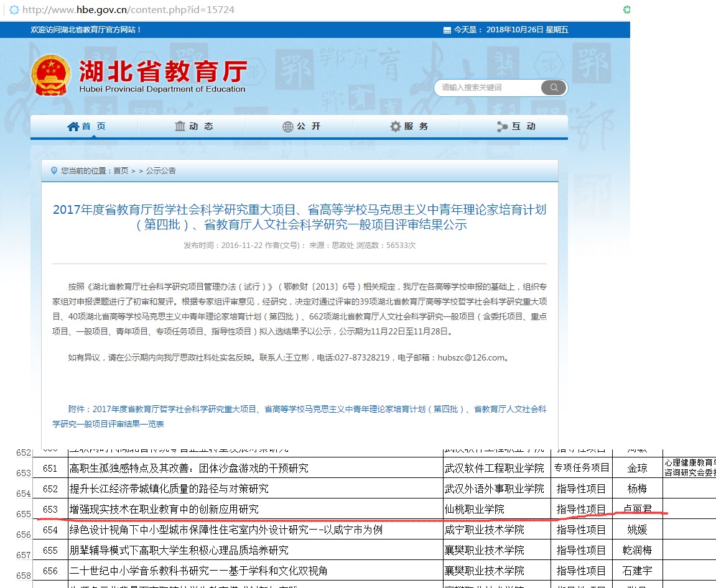Click applicant name cell 杨梅
Viewport: 716px width, 588px height.
pyautogui.click(x=637, y=489)
